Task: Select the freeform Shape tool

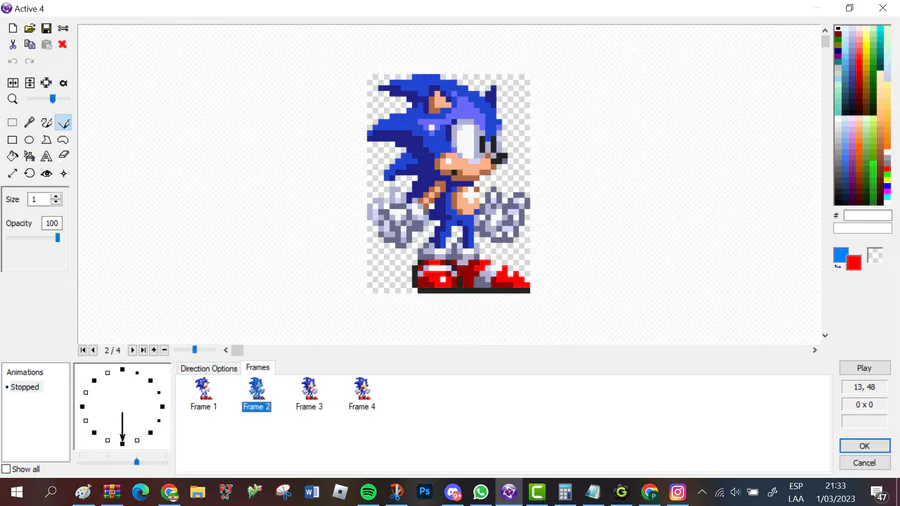Action: (63, 139)
